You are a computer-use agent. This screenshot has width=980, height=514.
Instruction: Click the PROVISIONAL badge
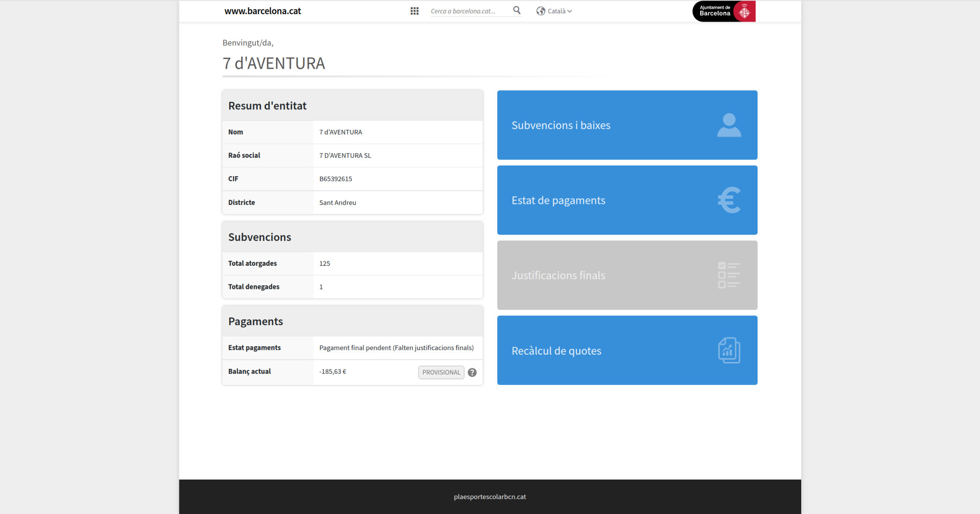click(441, 372)
